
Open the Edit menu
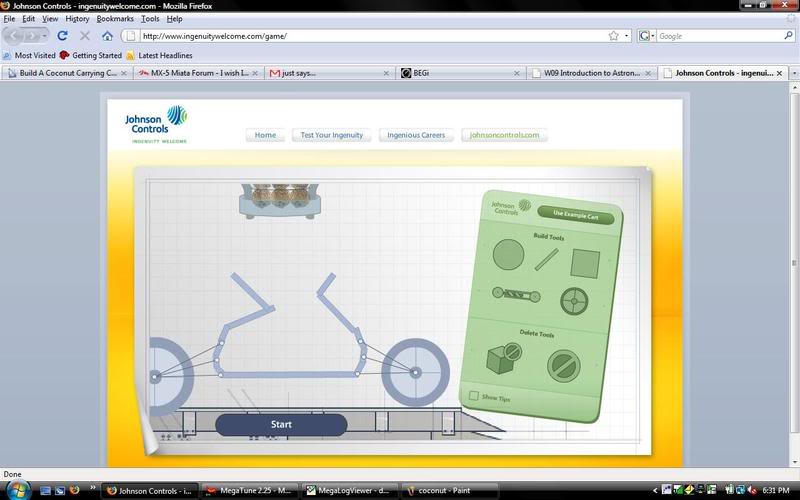[29, 19]
